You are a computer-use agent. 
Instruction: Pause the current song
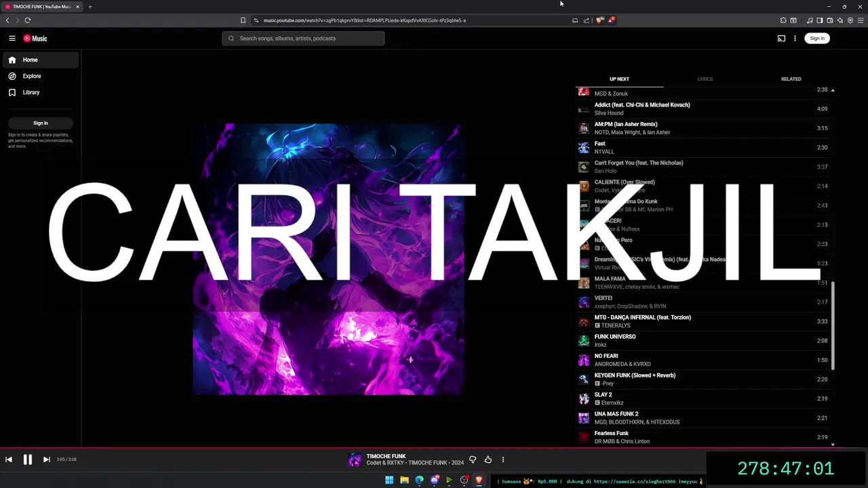click(x=28, y=460)
